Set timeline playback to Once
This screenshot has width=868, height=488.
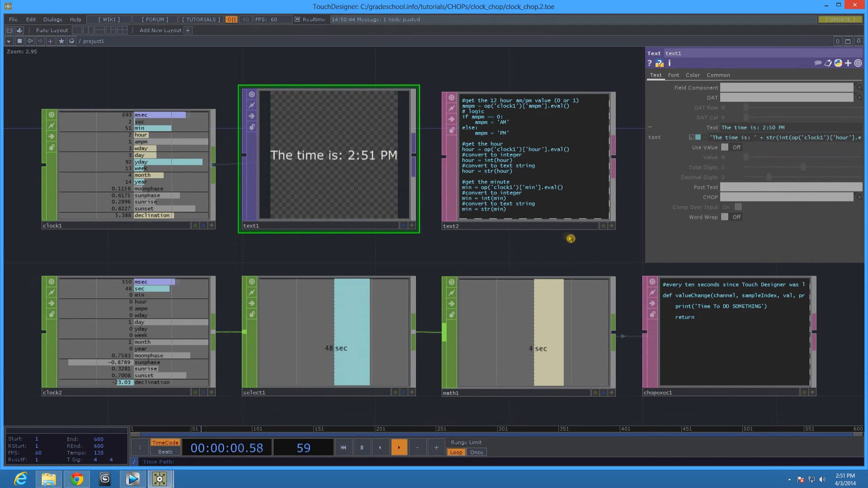click(476, 452)
